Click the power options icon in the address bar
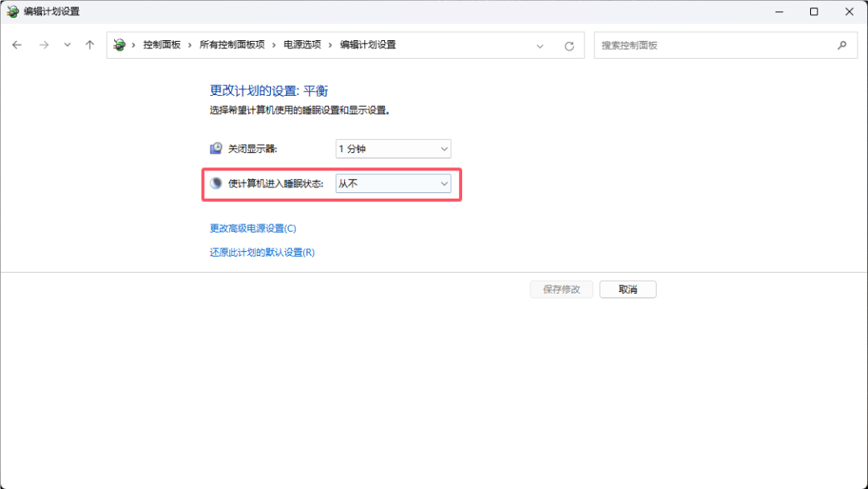 [120, 45]
